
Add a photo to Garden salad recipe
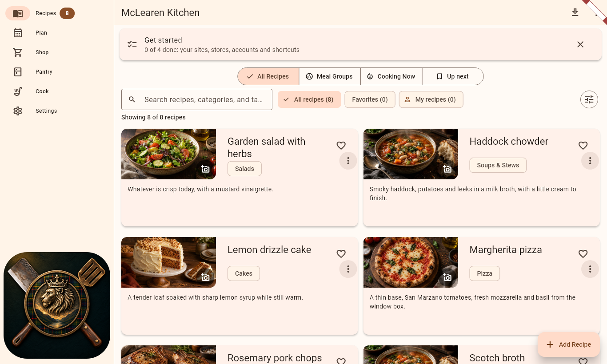205,169
